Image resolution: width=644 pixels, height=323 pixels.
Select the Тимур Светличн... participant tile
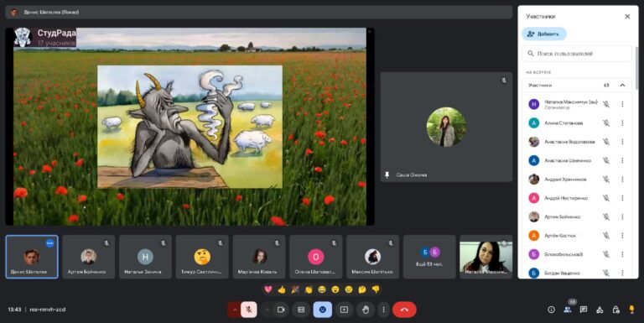point(202,257)
